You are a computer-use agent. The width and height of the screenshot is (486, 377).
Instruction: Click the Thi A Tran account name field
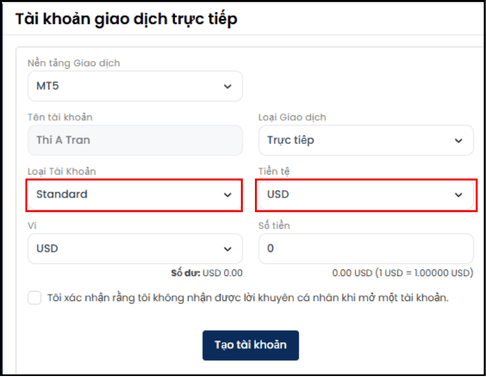(x=135, y=140)
